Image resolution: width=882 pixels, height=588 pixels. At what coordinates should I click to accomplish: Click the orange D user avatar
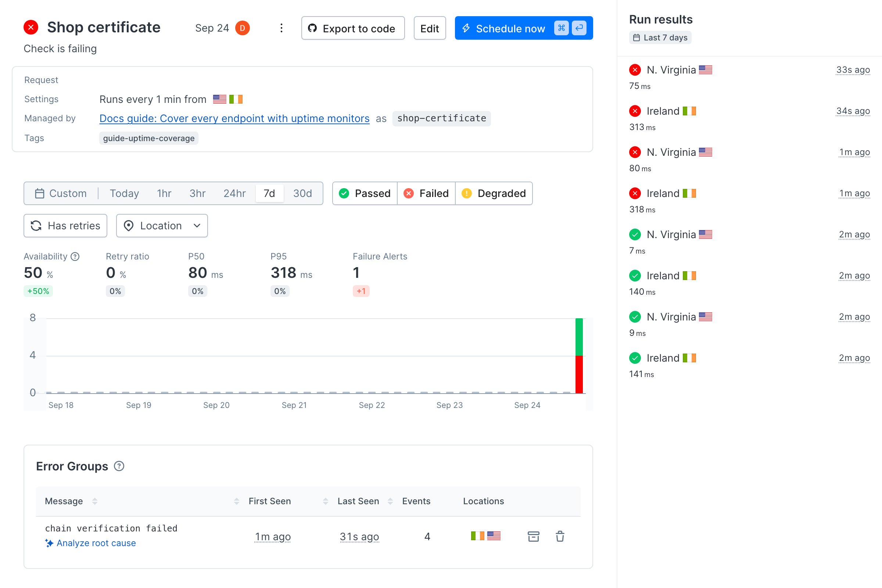click(243, 28)
